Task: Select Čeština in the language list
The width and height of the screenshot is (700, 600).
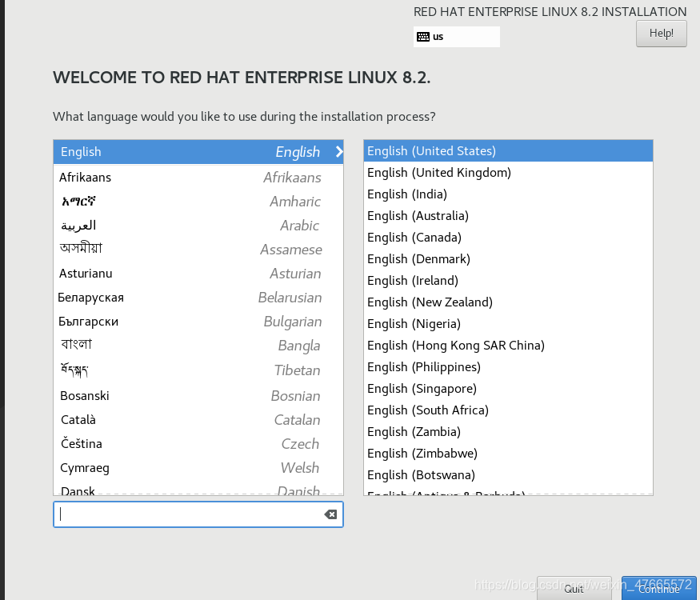Action: (198, 444)
